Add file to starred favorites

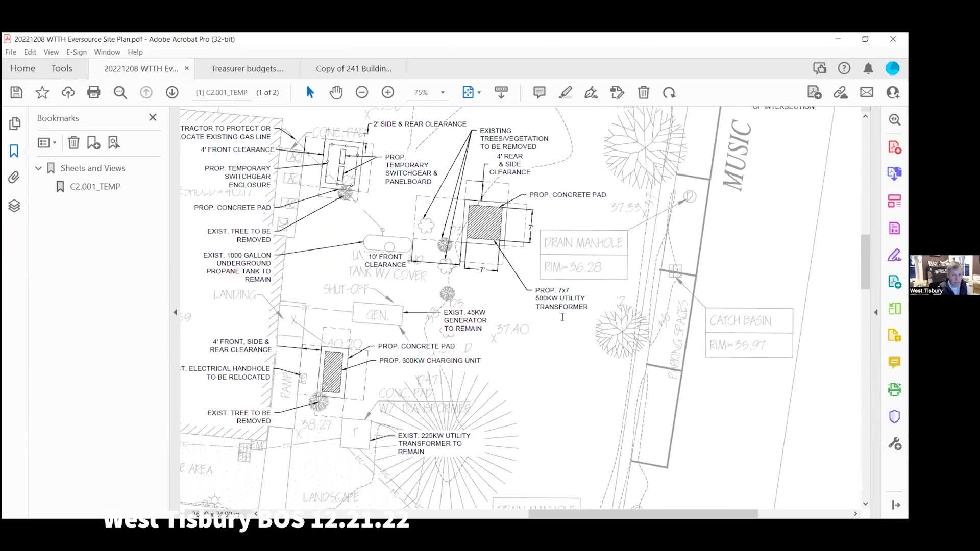click(x=42, y=92)
